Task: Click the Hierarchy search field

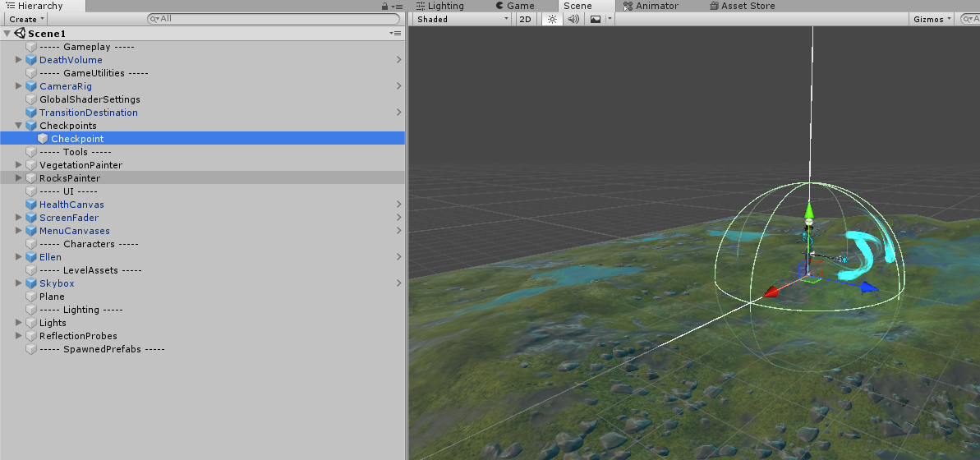Action: (x=274, y=19)
